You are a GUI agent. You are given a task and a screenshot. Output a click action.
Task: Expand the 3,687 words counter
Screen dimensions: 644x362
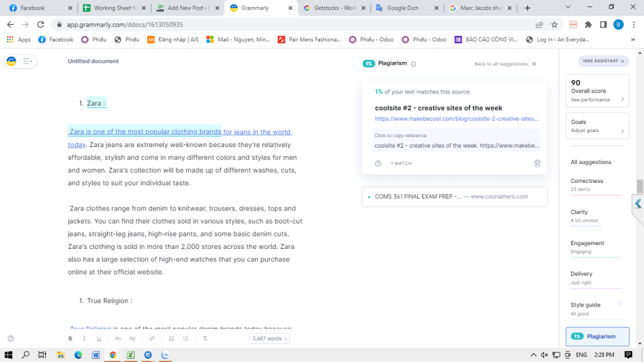point(269,339)
